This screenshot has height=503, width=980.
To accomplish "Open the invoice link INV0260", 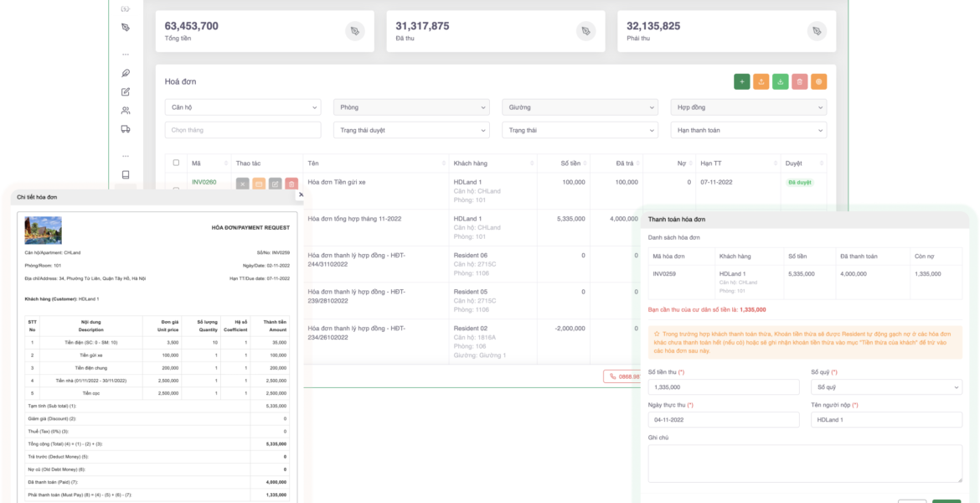I will coord(204,182).
